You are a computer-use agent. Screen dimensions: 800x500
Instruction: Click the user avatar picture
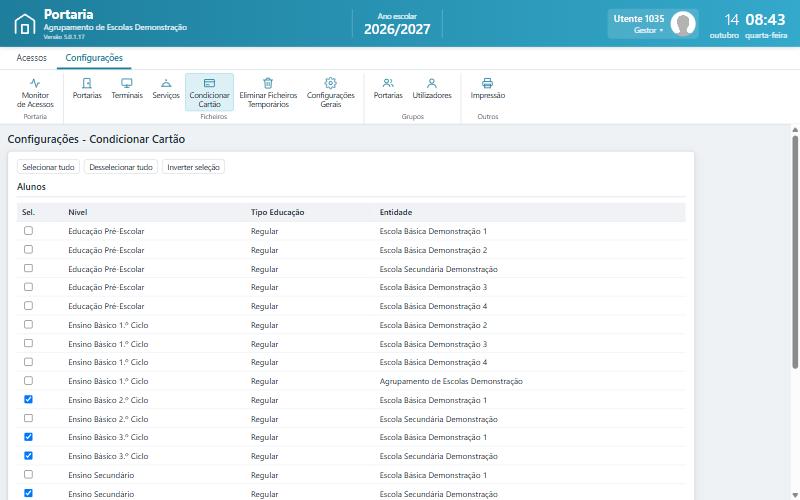[683, 24]
